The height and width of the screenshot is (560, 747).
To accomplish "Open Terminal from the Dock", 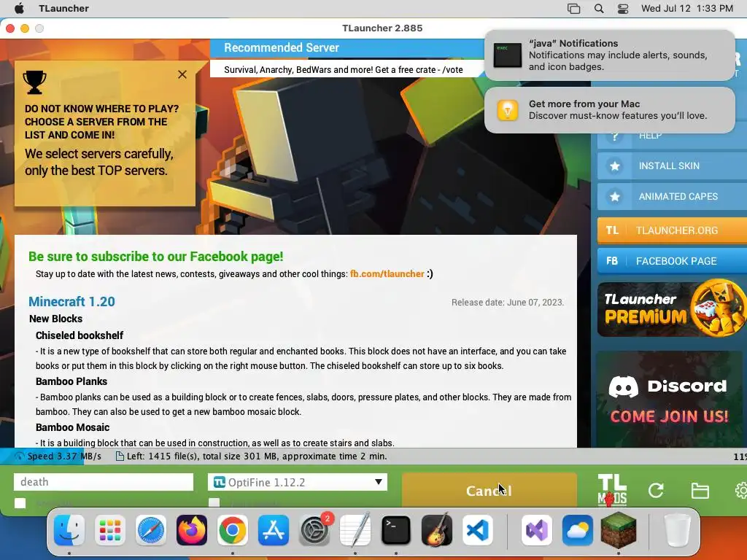I will (x=396, y=530).
